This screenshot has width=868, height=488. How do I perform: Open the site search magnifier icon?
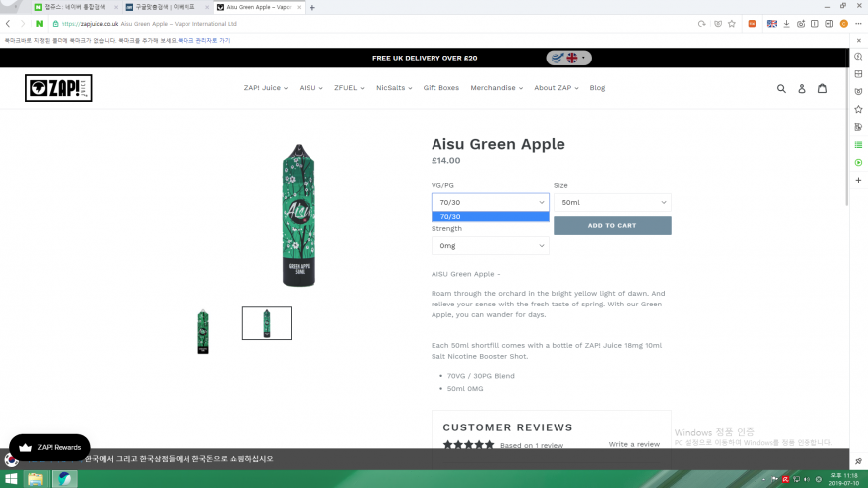pyautogui.click(x=781, y=88)
